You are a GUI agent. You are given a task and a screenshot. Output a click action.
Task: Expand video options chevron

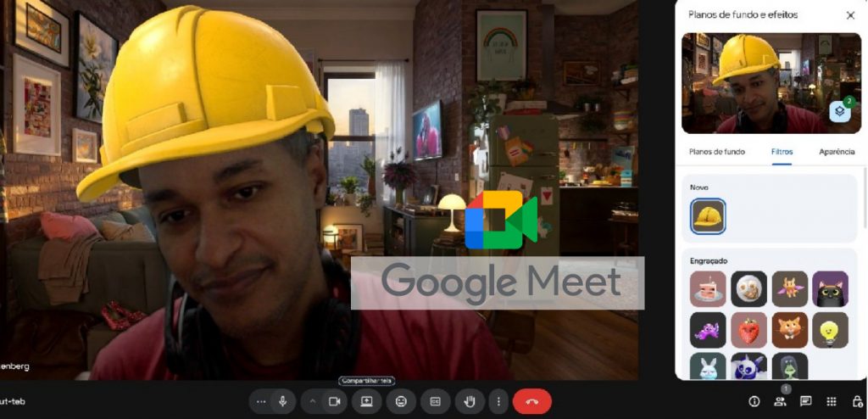point(313,402)
